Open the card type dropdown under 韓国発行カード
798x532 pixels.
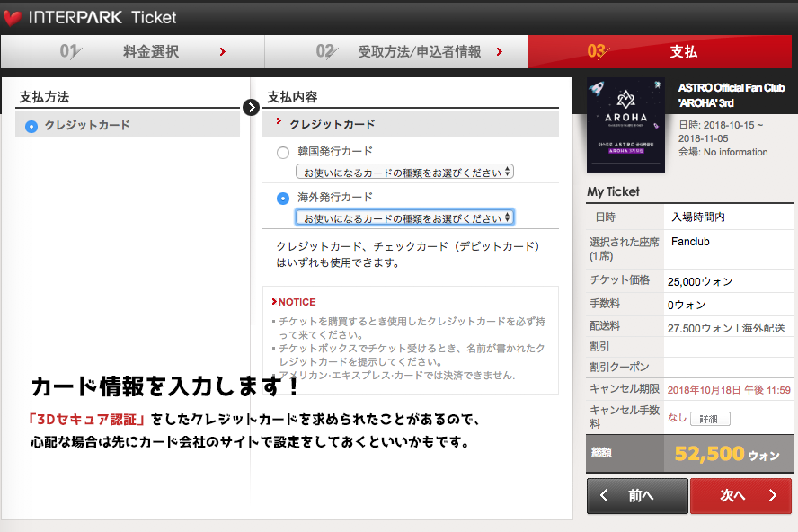[x=404, y=172]
